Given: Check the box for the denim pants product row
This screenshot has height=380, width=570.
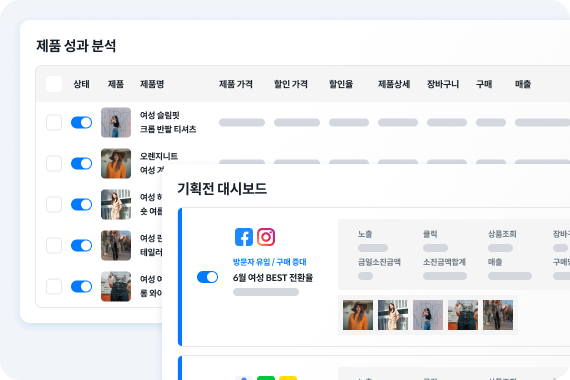Looking at the screenshot, I should point(54,287).
